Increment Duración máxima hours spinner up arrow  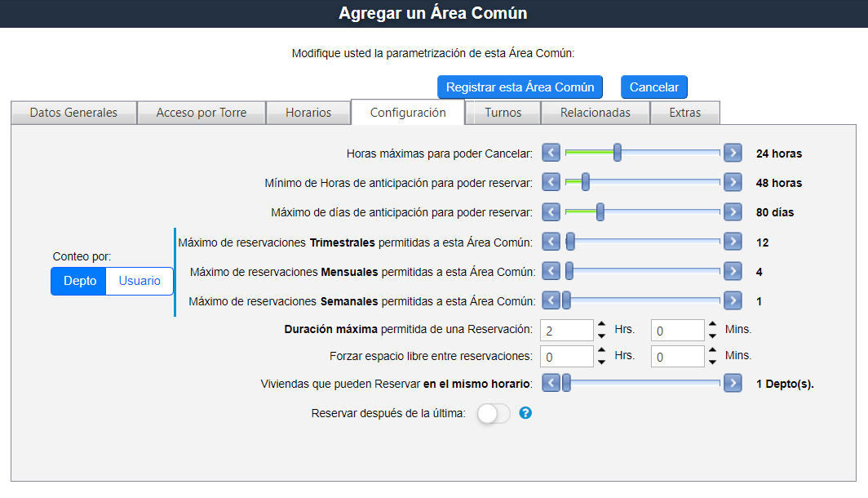(601, 325)
